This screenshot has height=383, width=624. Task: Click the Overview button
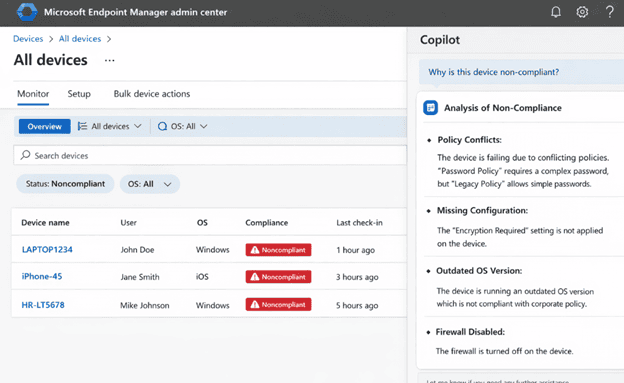pos(45,126)
